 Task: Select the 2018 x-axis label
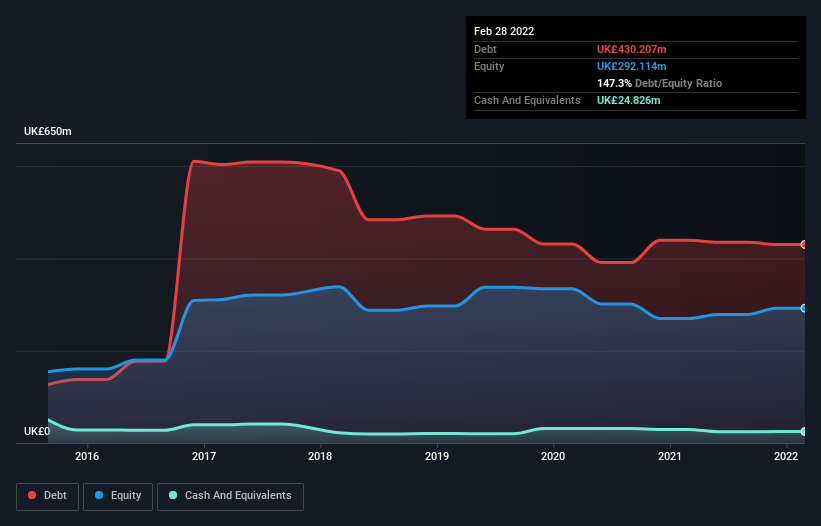(320, 456)
